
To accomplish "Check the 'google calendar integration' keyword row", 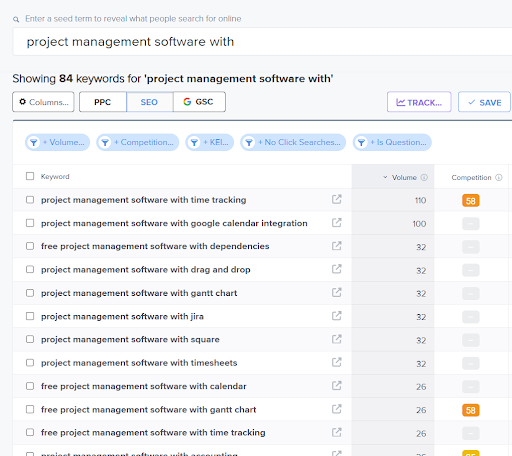I will [30, 223].
